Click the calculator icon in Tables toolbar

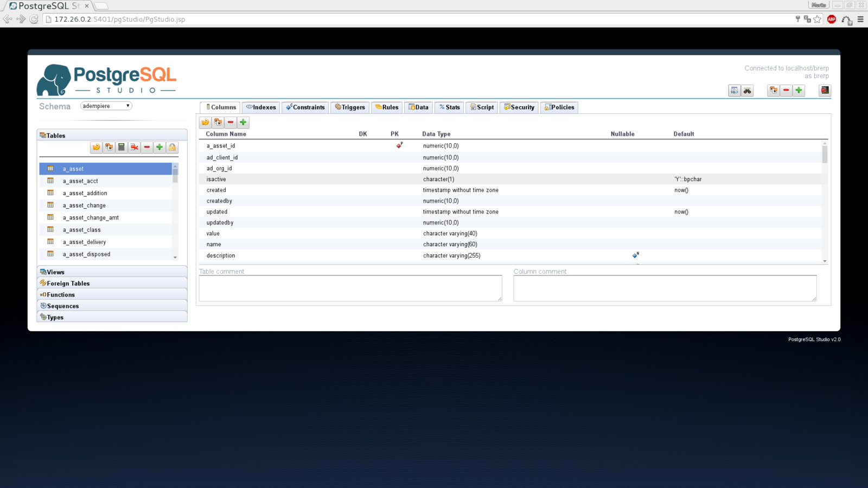[x=122, y=147]
